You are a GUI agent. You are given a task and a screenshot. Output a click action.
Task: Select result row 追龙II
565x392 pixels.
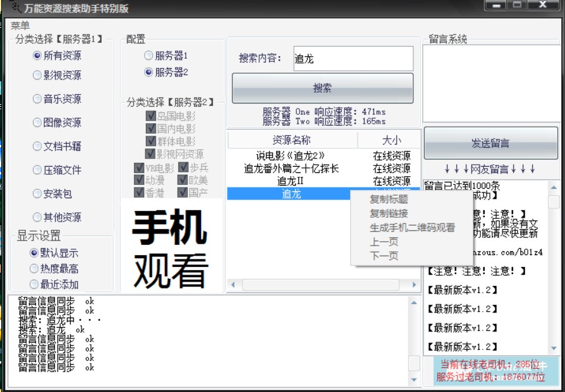click(324, 181)
